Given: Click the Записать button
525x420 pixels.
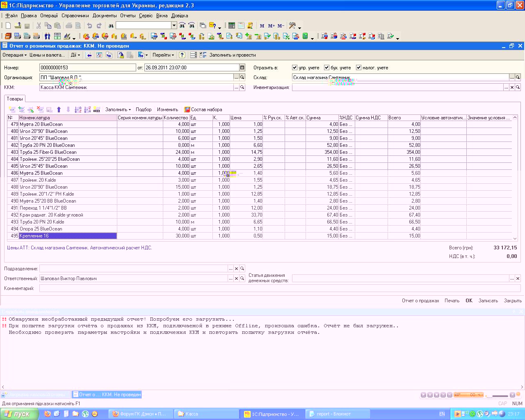Looking at the screenshot, I should pos(488,301).
